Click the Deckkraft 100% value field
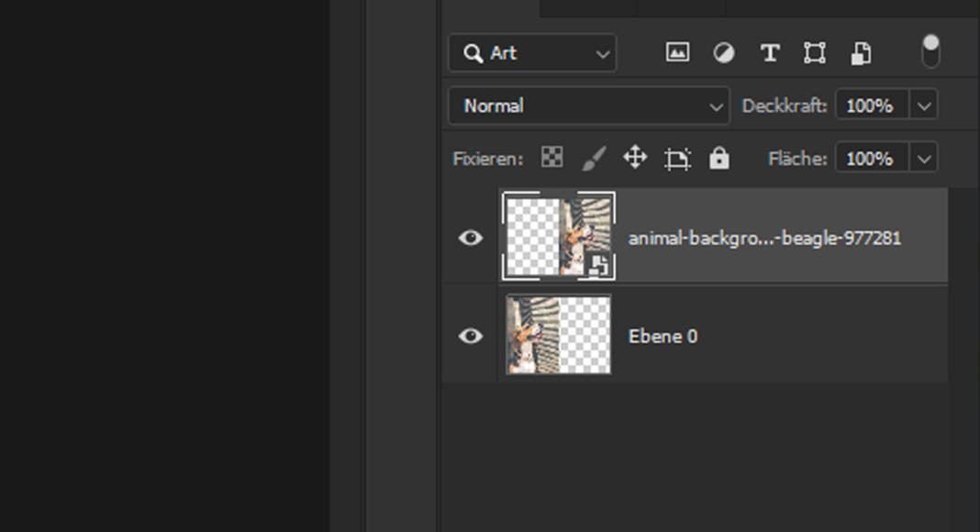This screenshot has width=980, height=532. tap(870, 106)
